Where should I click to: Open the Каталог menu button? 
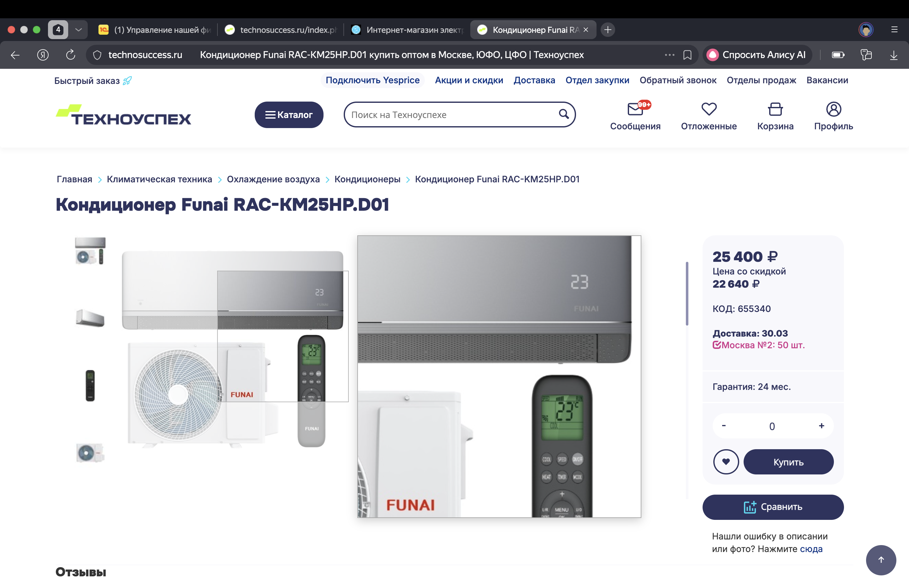point(289,115)
